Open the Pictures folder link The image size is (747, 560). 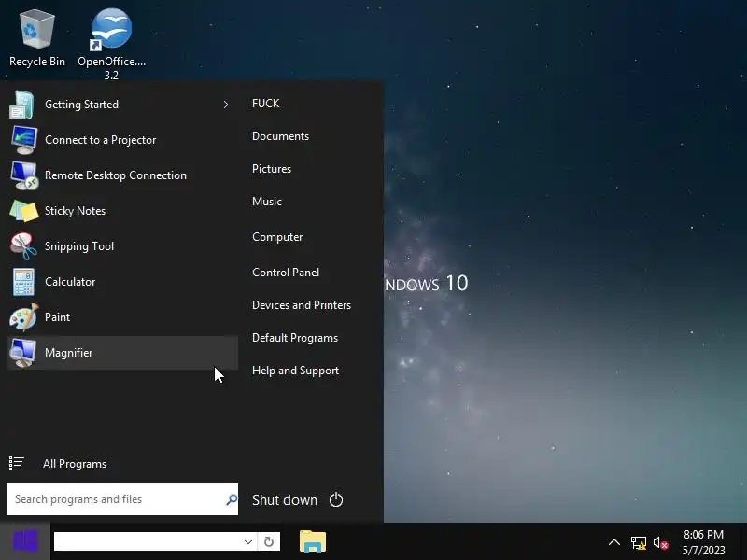pos(272,169)
